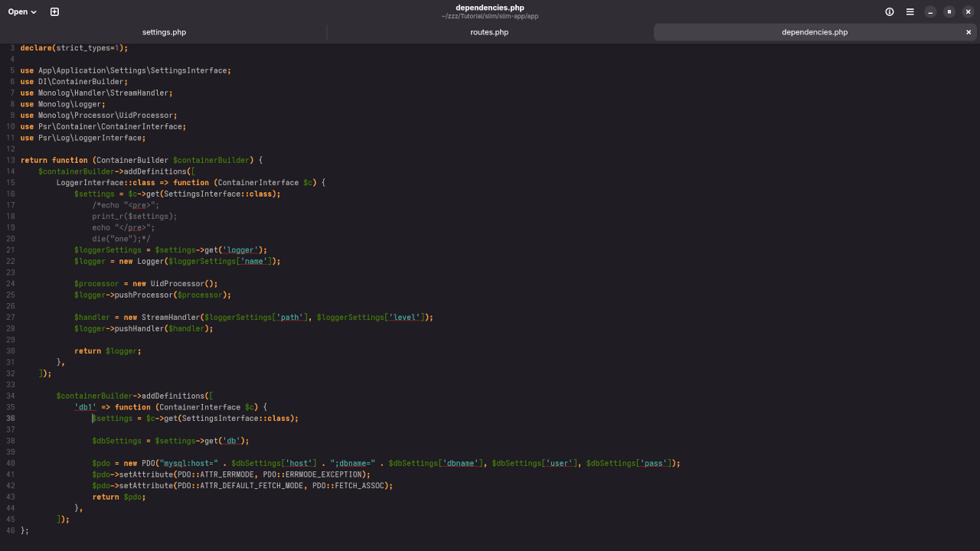Click $processor = new UidProcessor() line
Viewport: 980px width, 551px height.
point(146,283)
